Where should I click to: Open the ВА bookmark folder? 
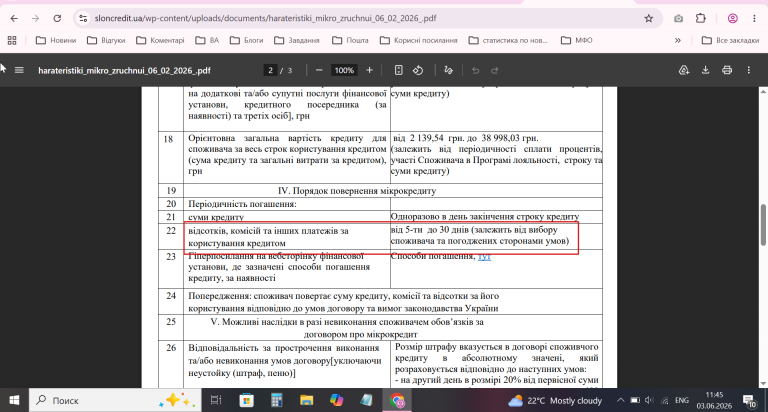(207, 40)
